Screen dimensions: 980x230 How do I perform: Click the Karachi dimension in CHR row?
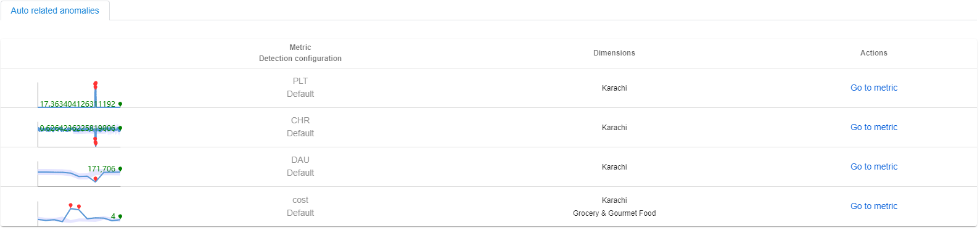(614, 128)
